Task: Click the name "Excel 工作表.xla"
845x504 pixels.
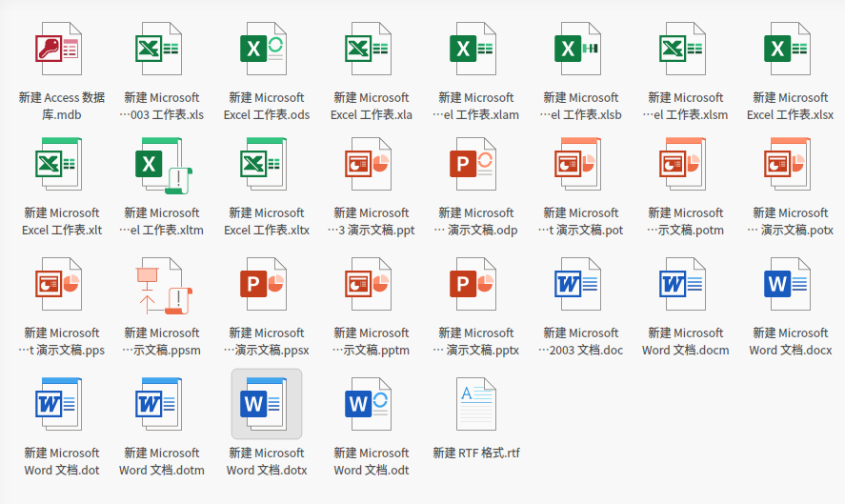Action: point(372,115)
